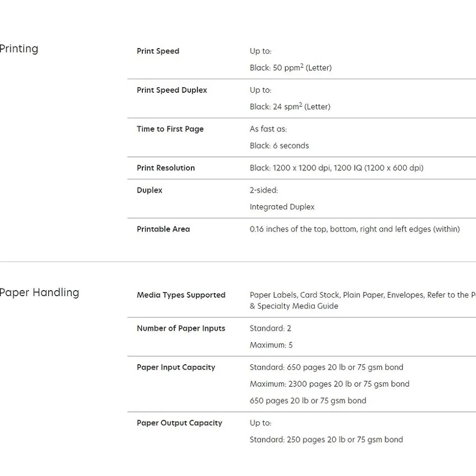Click the Duplex row label
This screenshot has height=476, width=476.
point(149,190)
